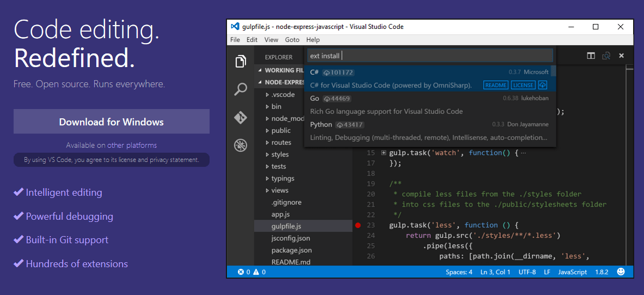Open the Git source control view
Screen dimensions: 644x295
pos(241,118)
